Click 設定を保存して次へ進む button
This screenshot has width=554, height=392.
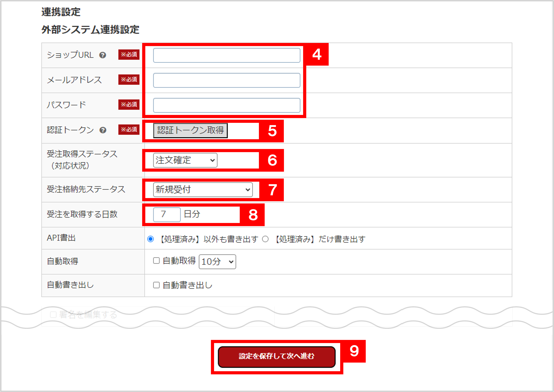click(x=277, y=357)
